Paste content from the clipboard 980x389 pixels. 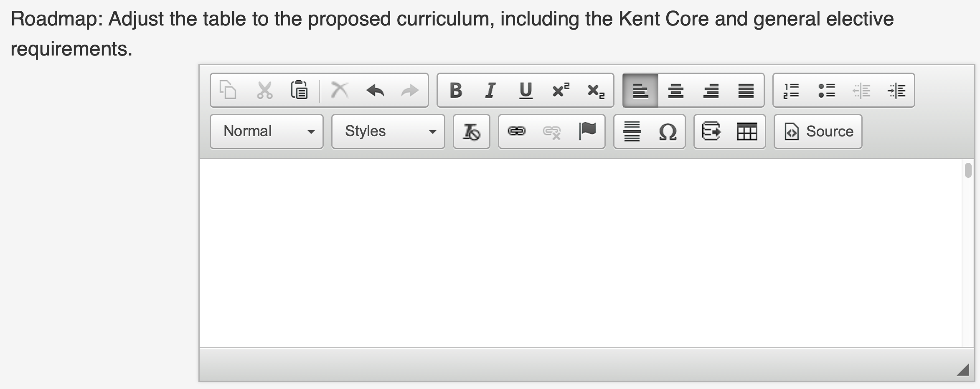point(299,90)
